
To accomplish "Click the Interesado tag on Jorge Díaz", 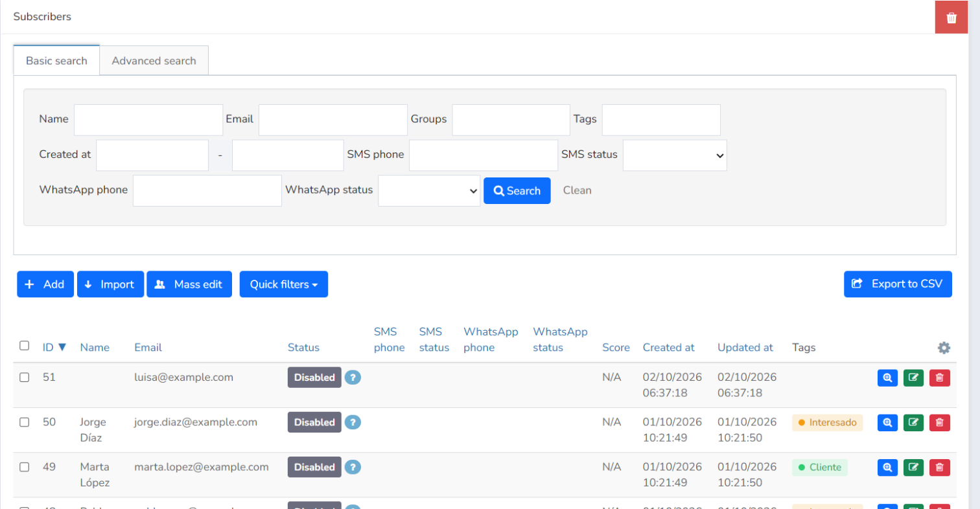I will click(828, 423).
